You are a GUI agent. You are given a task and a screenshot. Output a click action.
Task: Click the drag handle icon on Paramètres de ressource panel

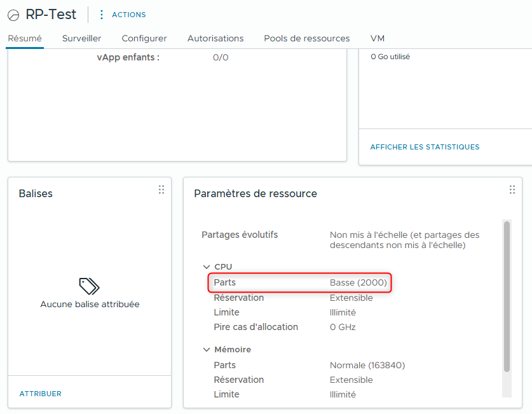[x=512, y=189]
